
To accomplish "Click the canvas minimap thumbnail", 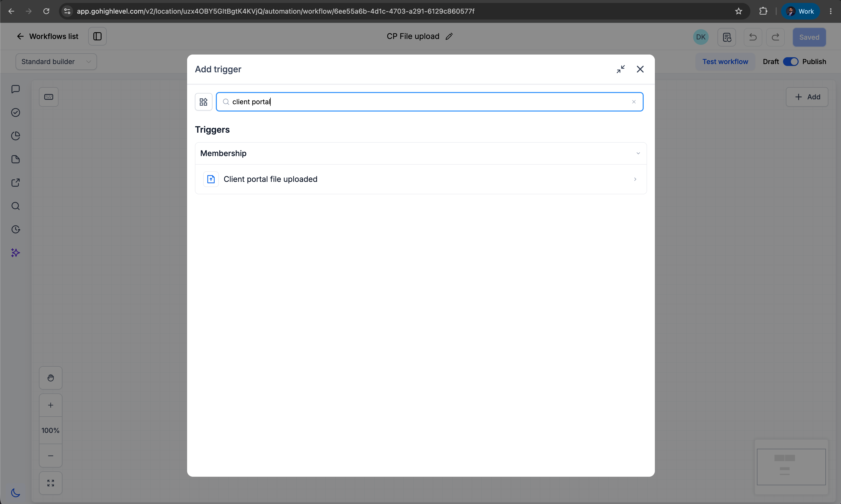I will [x=791, y=467].
